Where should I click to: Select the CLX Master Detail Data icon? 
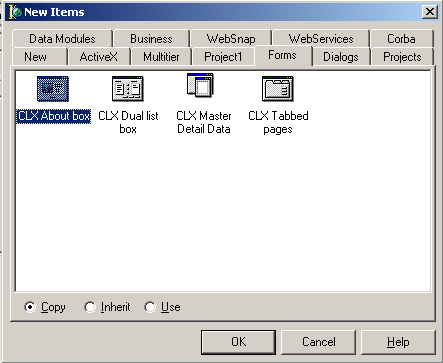(200, 86)
